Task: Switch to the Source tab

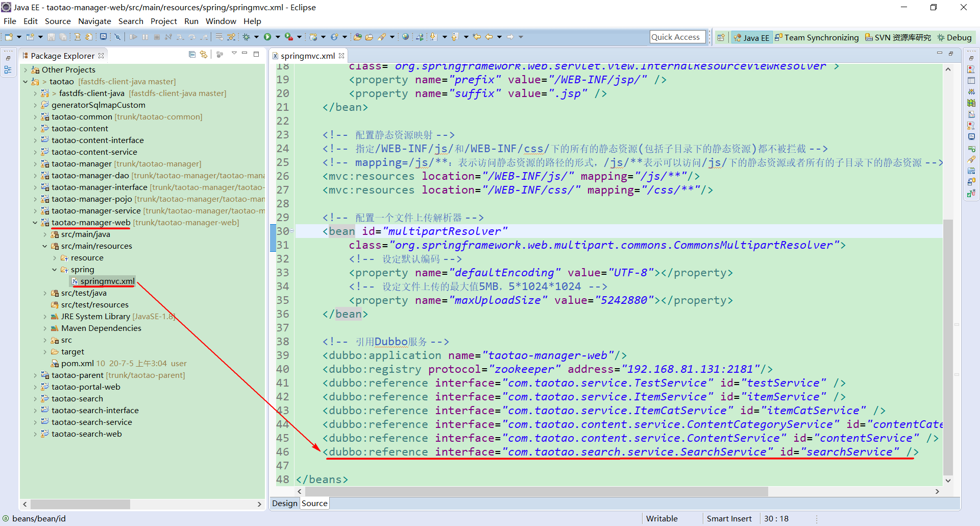Action: pos(314,504)
